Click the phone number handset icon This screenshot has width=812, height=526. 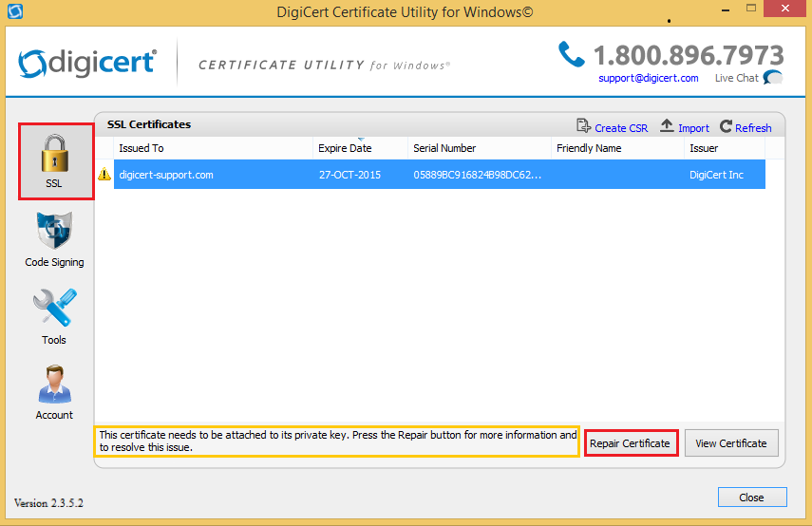(572, 54)
